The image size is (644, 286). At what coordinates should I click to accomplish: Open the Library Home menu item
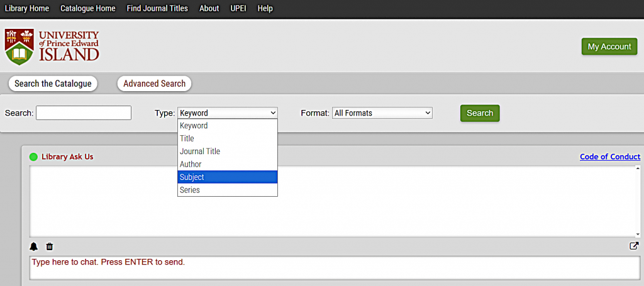(x=27, y=8)
